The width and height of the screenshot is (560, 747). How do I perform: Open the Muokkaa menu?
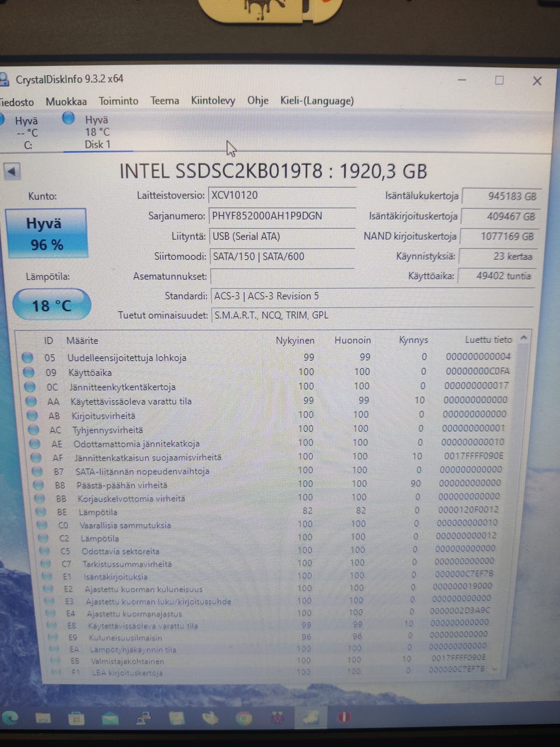point(66,102)
